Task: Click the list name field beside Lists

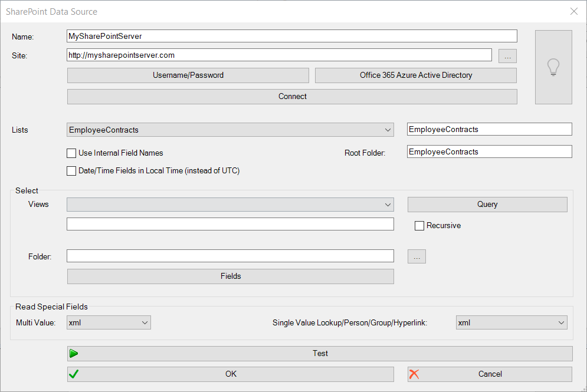Action: pyautogui.click(x=490, y=130)
